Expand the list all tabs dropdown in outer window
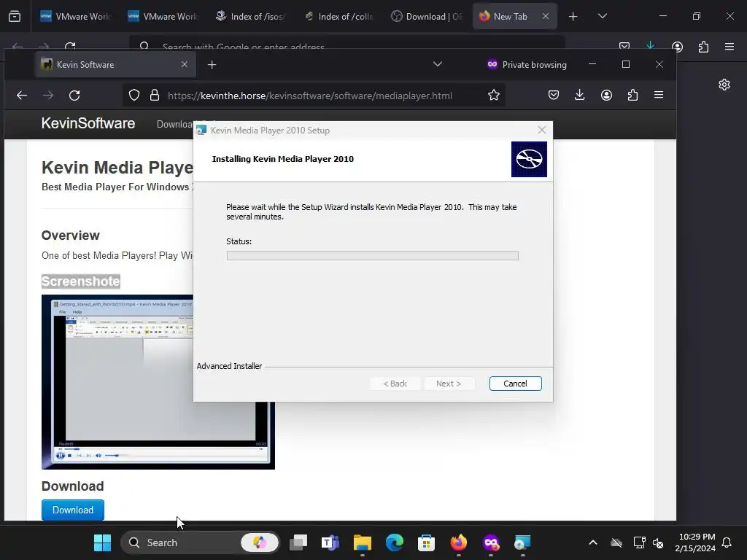Image resolution: width=747 pixels, height=560 pixels. coord(602,16)
